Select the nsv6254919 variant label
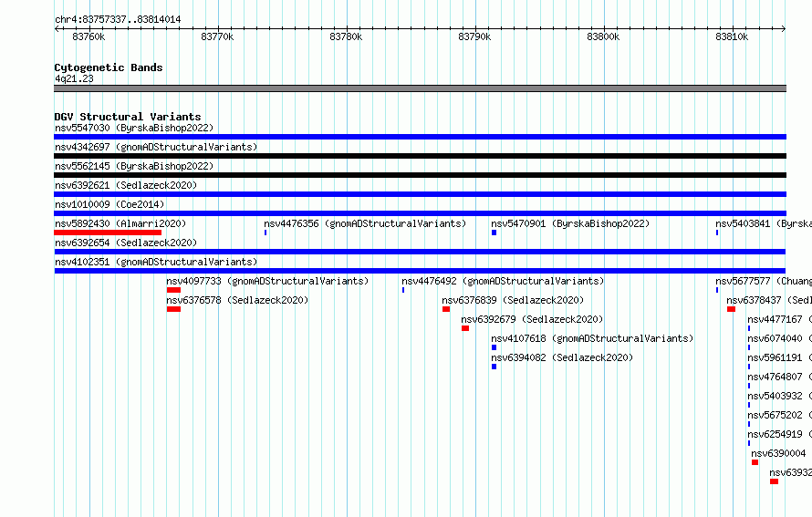This screenshot has width=812, height=517. pos(779,434)
